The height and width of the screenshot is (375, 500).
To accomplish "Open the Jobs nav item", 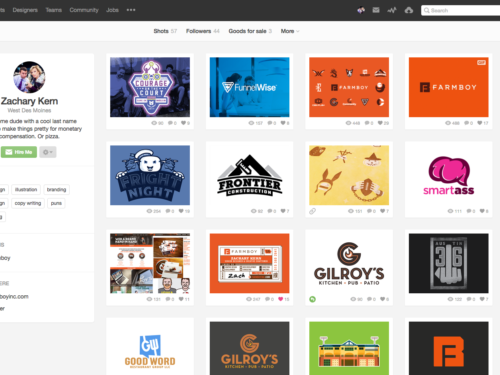I will coord(112,10).
